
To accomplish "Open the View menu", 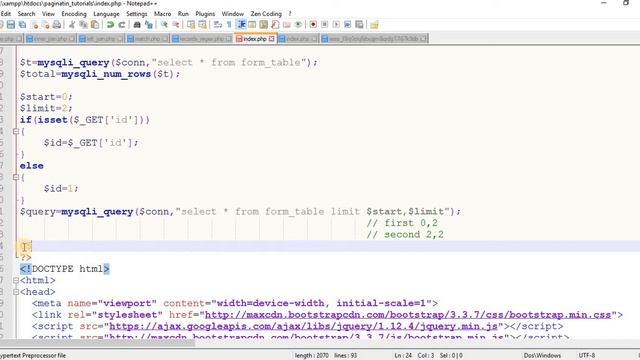I will pos(48,14).
